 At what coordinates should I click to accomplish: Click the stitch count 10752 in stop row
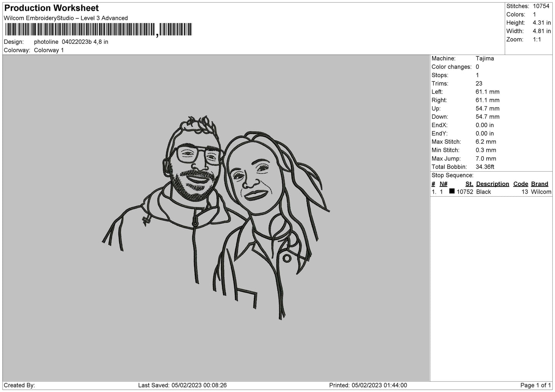tap(465, 192)
